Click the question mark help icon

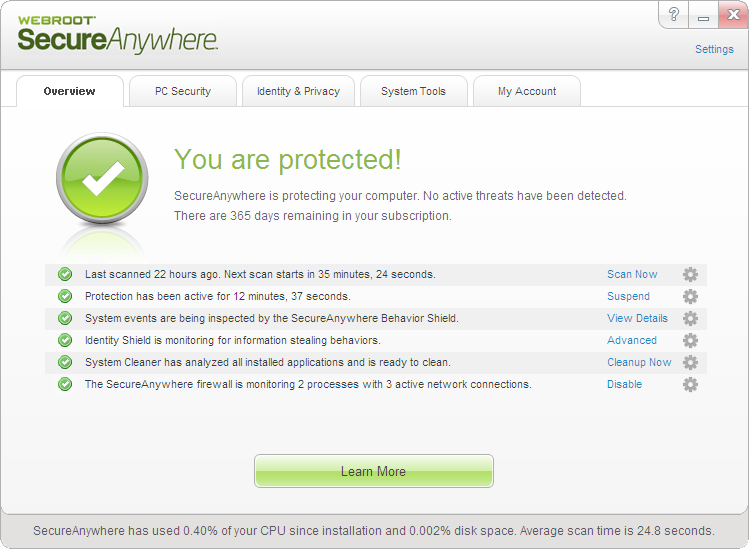pos(674,15)
